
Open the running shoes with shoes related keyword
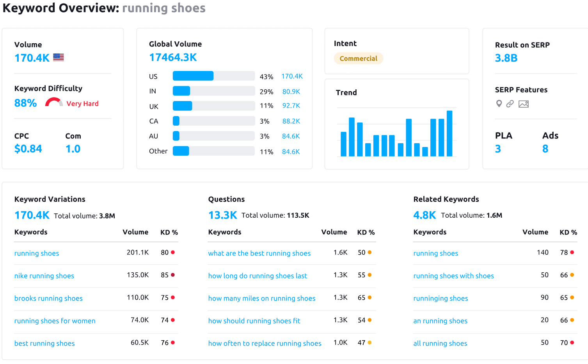coord(453,276)
